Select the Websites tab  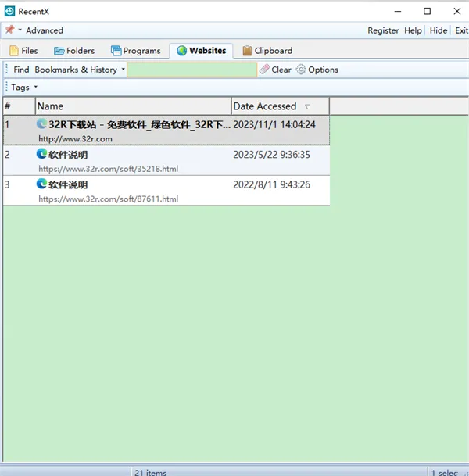(201, 51)
